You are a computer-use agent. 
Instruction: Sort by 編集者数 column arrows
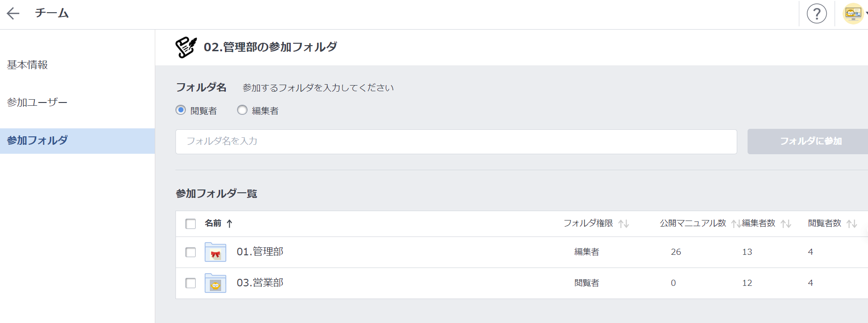(786, 224)
